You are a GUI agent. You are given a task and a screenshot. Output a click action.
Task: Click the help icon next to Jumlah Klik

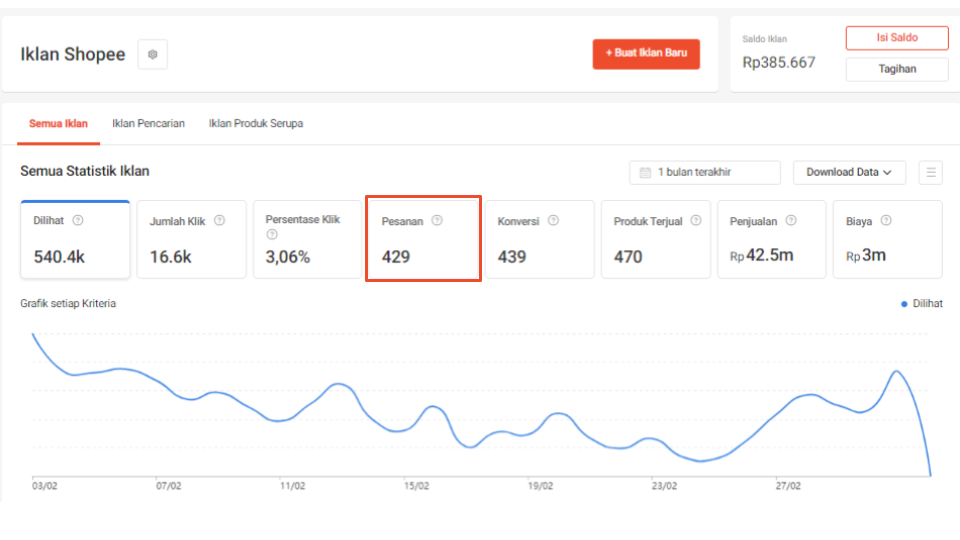tap(219, 220)
